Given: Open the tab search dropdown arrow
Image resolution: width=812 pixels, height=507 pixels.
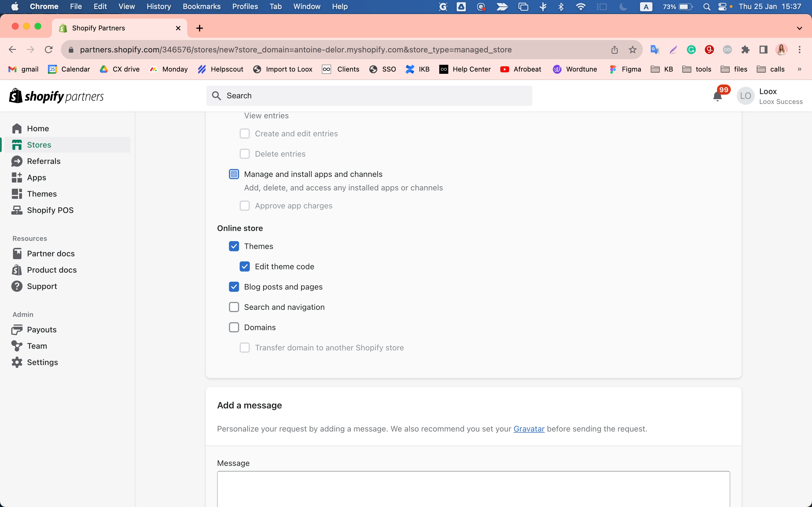Looking at the screenshot, I should (x=799, y=28).
